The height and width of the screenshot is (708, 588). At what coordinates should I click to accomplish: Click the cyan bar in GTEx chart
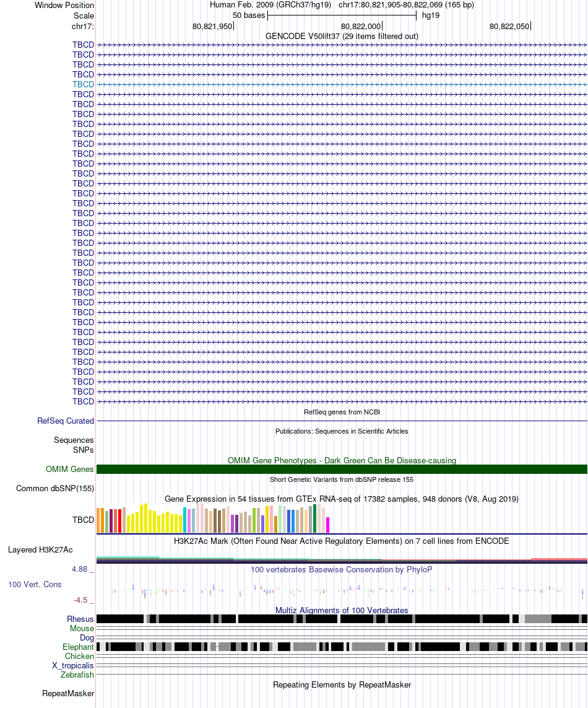click(x=184, y=520)
